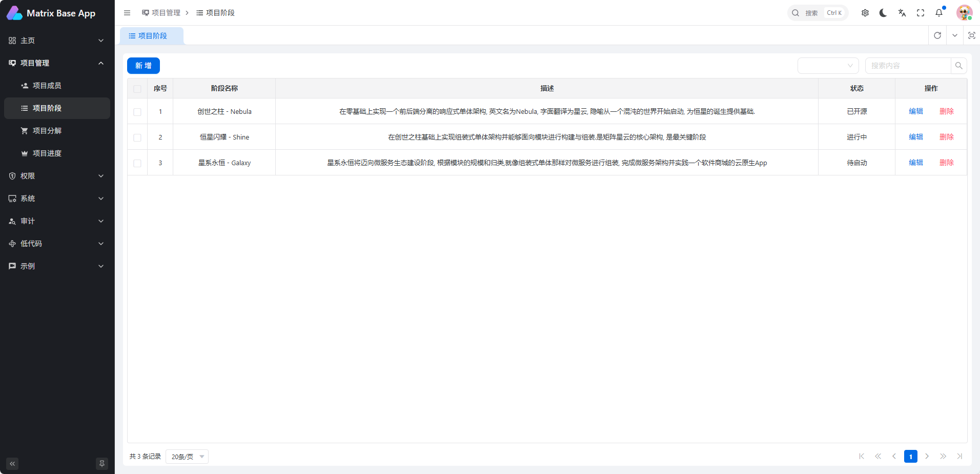Click the search magnifier button in table toolbar
This screenshot has width=980, height=474.
(959, 66)
